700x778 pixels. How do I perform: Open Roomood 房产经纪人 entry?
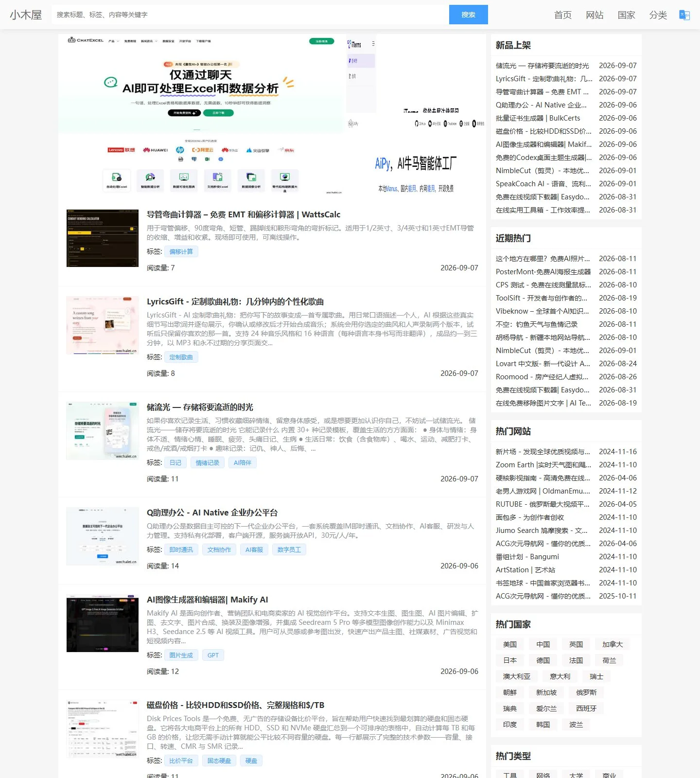point(542,377)
